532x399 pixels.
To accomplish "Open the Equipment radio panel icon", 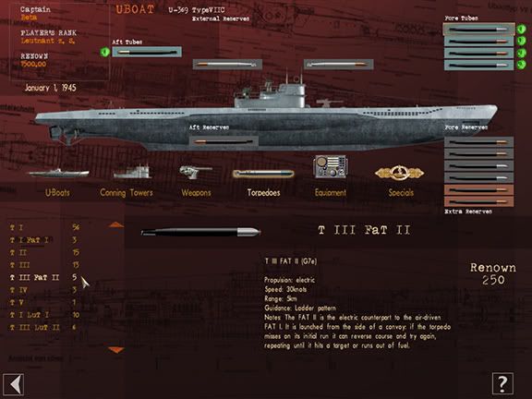I will click(330, 166).
